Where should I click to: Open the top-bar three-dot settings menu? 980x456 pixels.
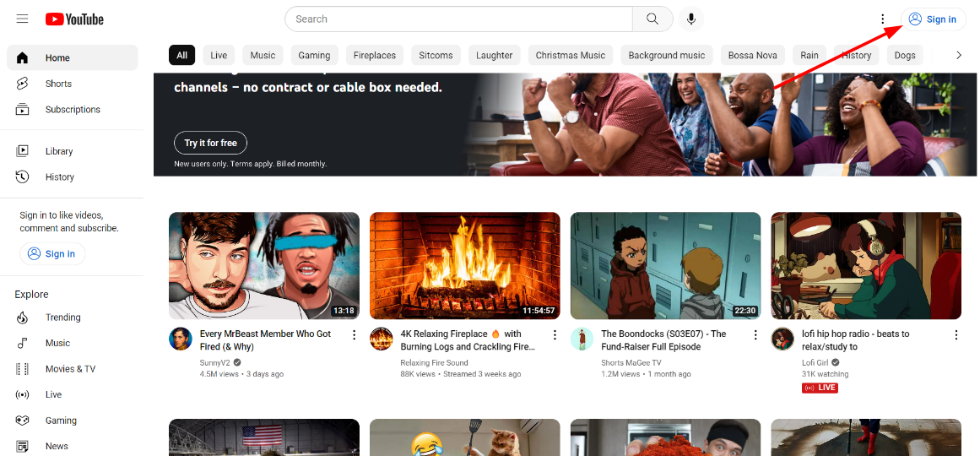pyautogui.click(x=883, y=19)
